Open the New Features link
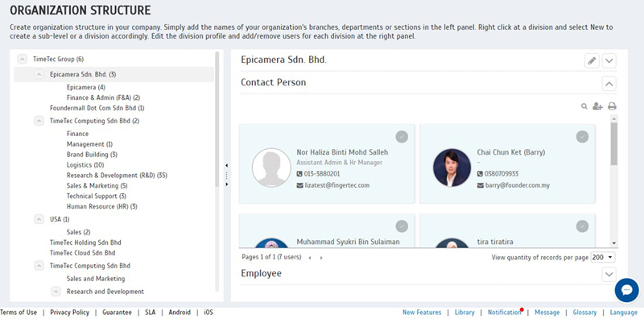The image size is (644, 319). click(422, 313)
